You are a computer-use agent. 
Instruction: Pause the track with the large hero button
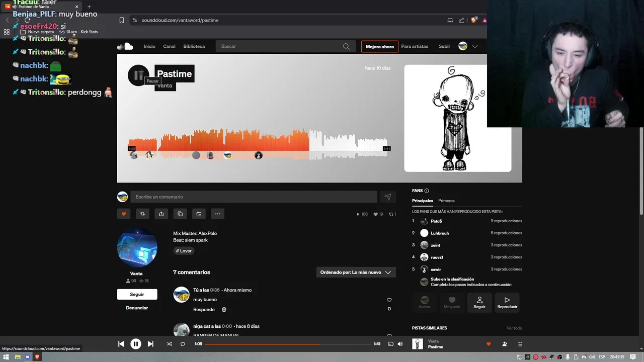(x=138, y=75)
